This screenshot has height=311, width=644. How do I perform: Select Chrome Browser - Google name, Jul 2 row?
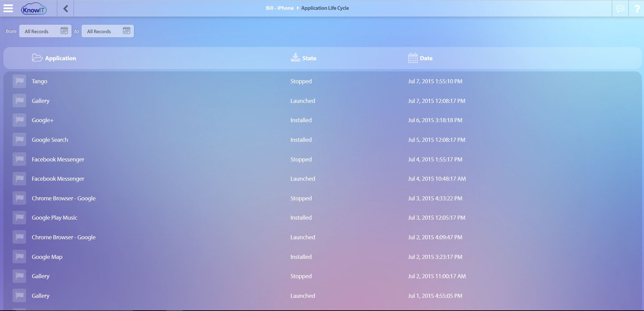[x=64, y=237]
